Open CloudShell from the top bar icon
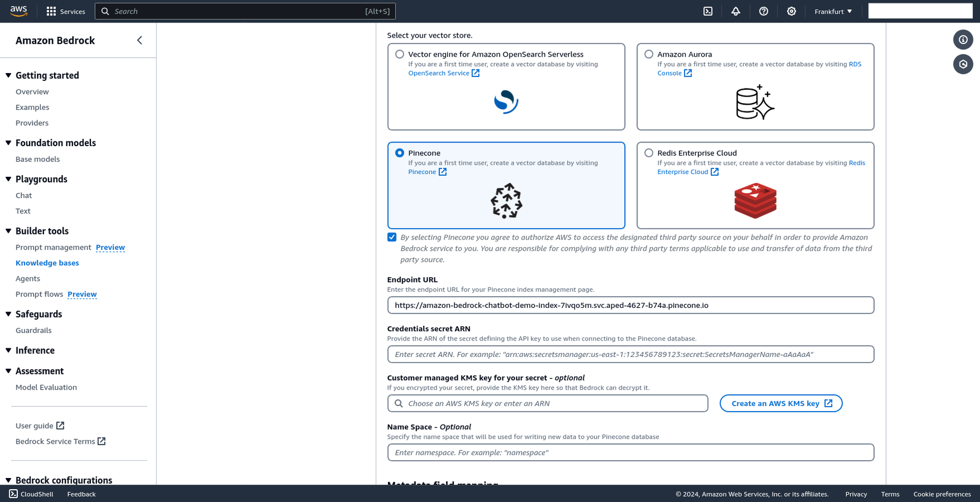980x502 pixels. (x=708, y=11)
